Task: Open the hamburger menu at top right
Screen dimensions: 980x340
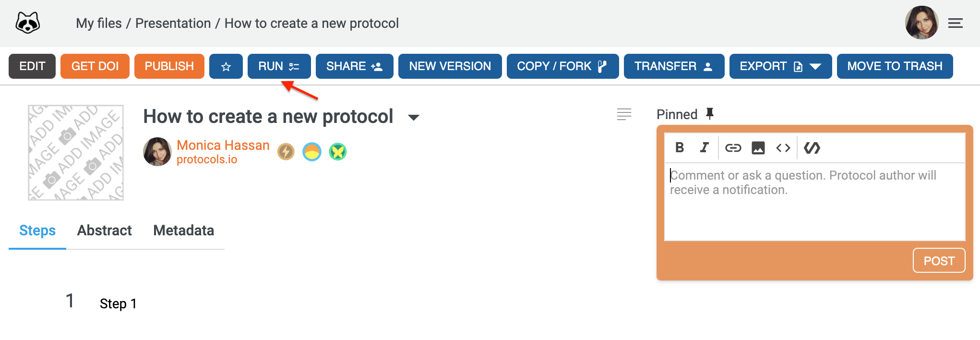Action: point(955,23)
